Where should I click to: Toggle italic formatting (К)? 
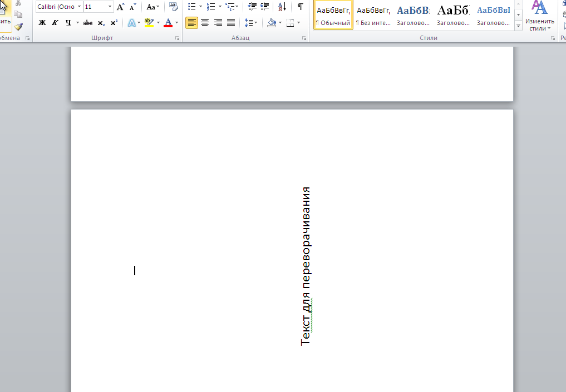55,23
